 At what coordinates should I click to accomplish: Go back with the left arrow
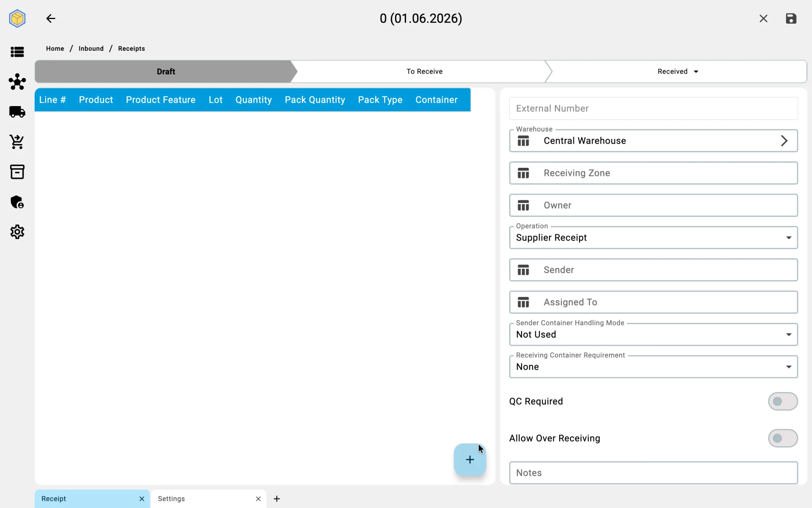click(51, 19)
